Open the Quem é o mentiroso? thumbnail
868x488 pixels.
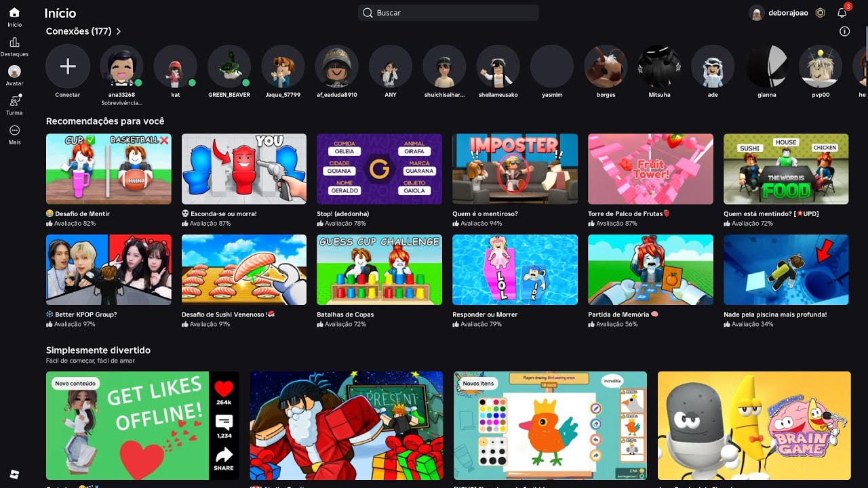515,169
